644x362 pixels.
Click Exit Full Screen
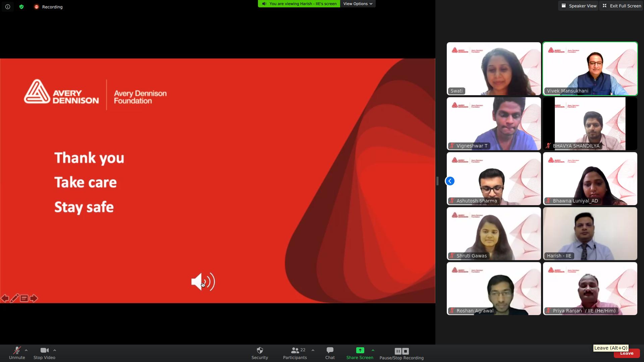click(622, 6)
